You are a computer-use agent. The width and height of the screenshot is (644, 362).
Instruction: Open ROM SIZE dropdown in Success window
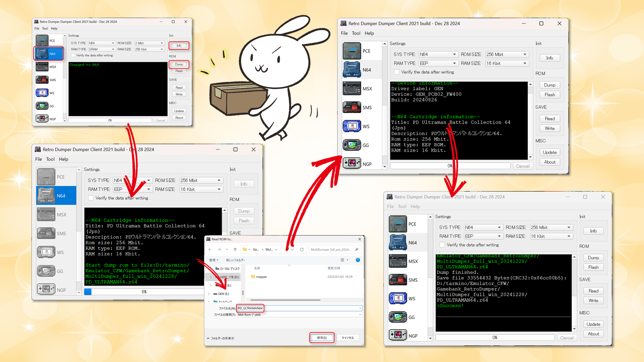coord(551,227)
